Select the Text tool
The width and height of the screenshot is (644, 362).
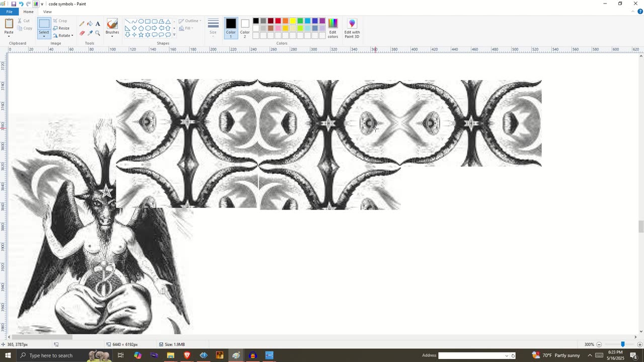click(98, 24)
